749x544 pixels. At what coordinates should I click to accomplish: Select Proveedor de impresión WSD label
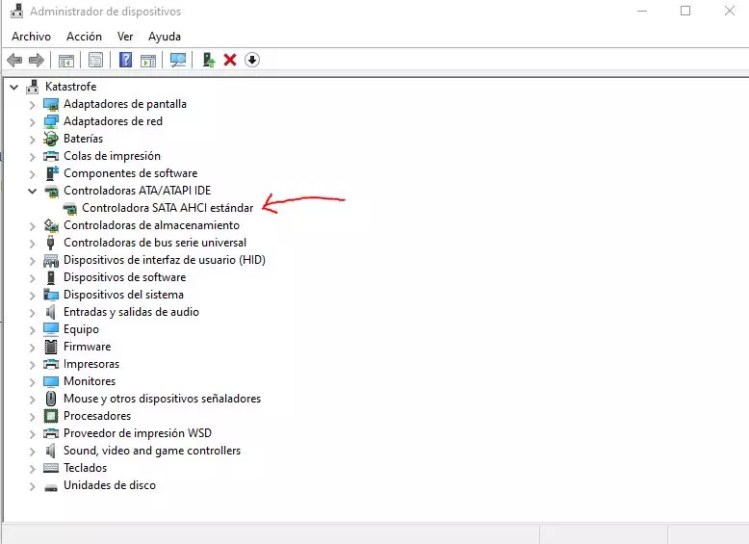pos(138,433)
